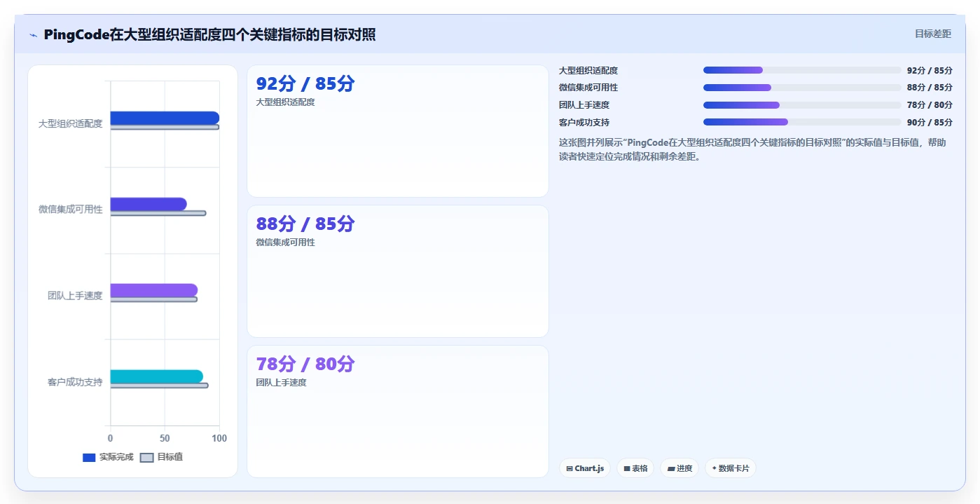Click the 团队上手速度 label in progress list
Image resolution: width=980 pixels, height=504 pixels.
[584, 105]
